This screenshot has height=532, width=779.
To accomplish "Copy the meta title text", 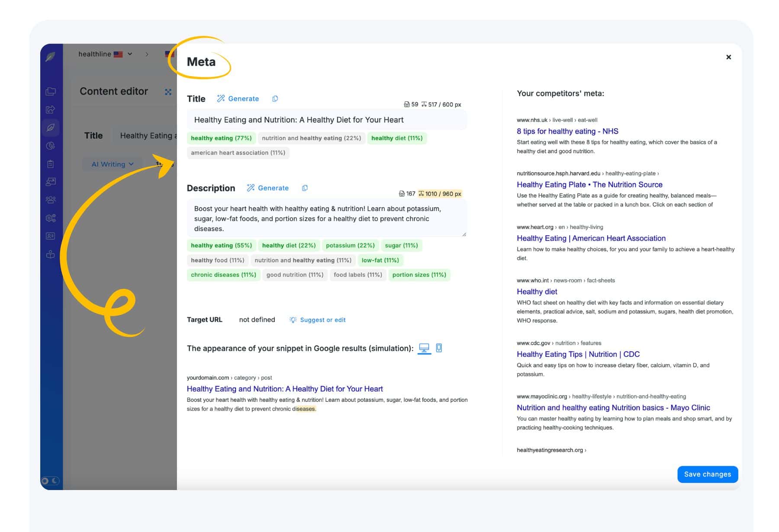I will tap(275, 99).
